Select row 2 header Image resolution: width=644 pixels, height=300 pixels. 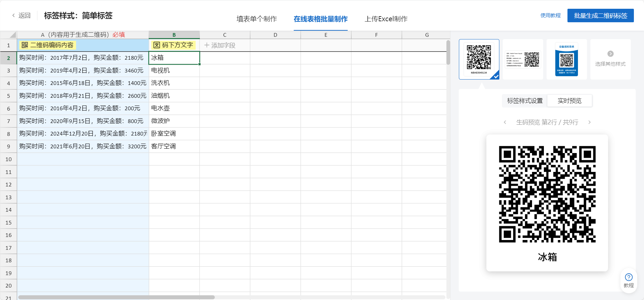click(8, 58)
